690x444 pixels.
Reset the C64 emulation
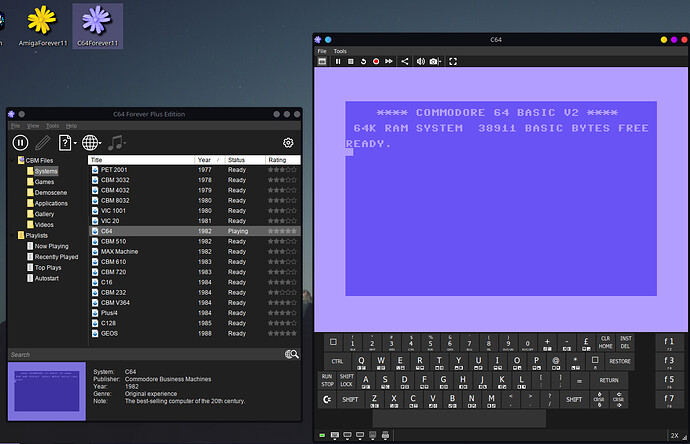(363, 62)
